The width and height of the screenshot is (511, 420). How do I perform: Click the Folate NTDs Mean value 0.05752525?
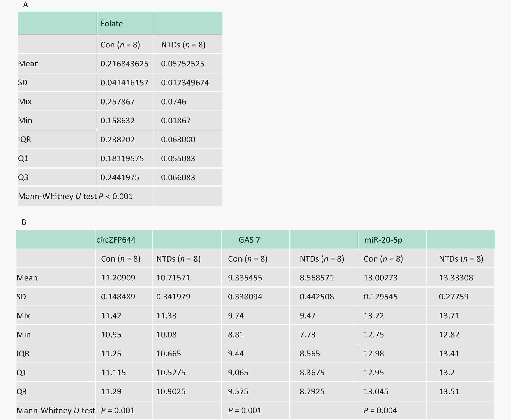(x=183, y=64)
